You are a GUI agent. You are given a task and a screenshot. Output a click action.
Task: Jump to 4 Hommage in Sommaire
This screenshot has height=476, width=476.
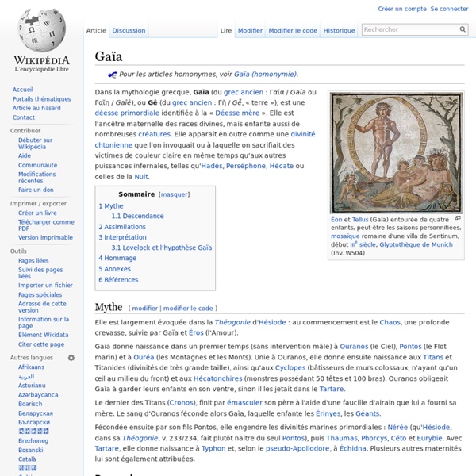click(x=117, y=258)
